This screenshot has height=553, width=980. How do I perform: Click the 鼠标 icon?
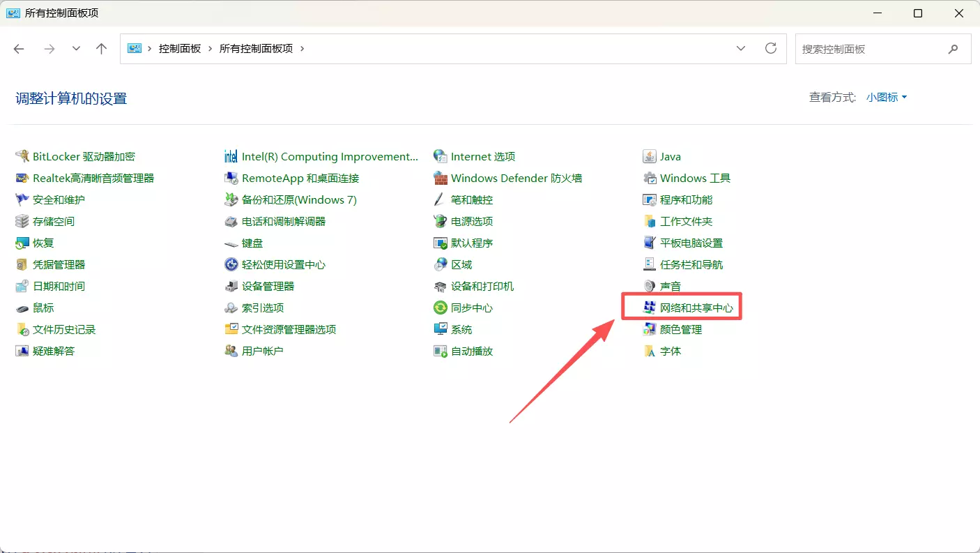22,308
